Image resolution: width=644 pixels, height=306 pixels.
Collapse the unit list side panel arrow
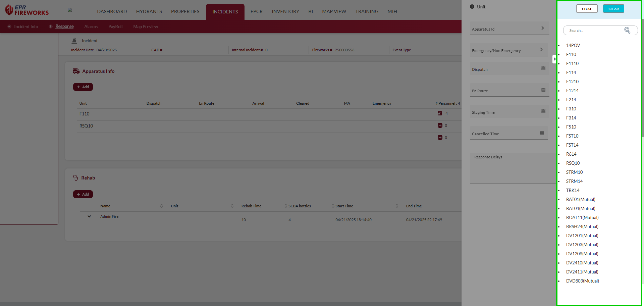click(554, 59)
